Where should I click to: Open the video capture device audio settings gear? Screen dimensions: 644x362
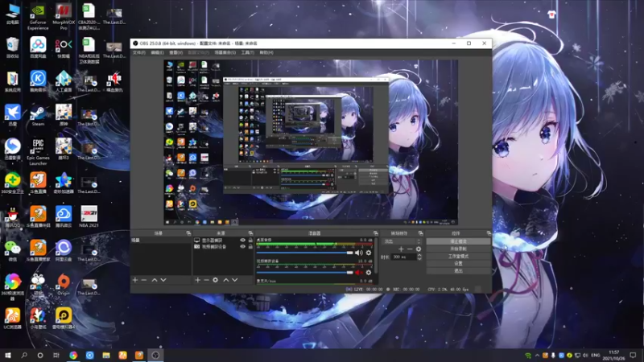pos(369,273)
